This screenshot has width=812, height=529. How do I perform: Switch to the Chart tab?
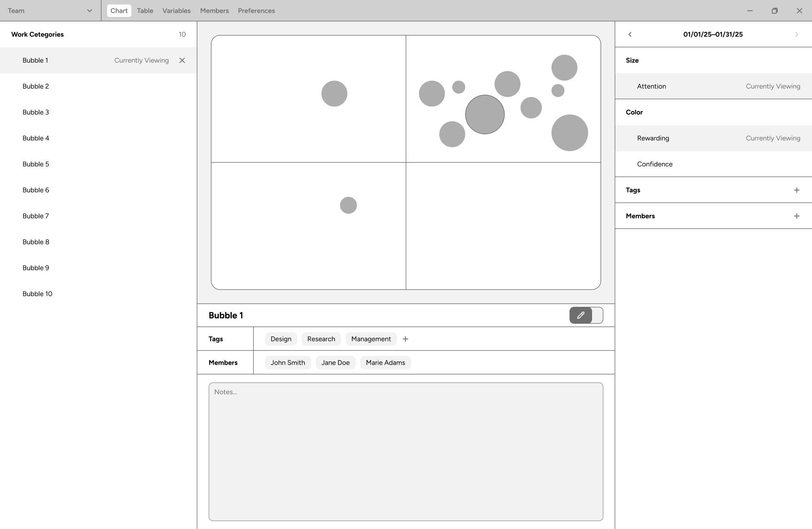pyautogui.click(x=119, y=11)
